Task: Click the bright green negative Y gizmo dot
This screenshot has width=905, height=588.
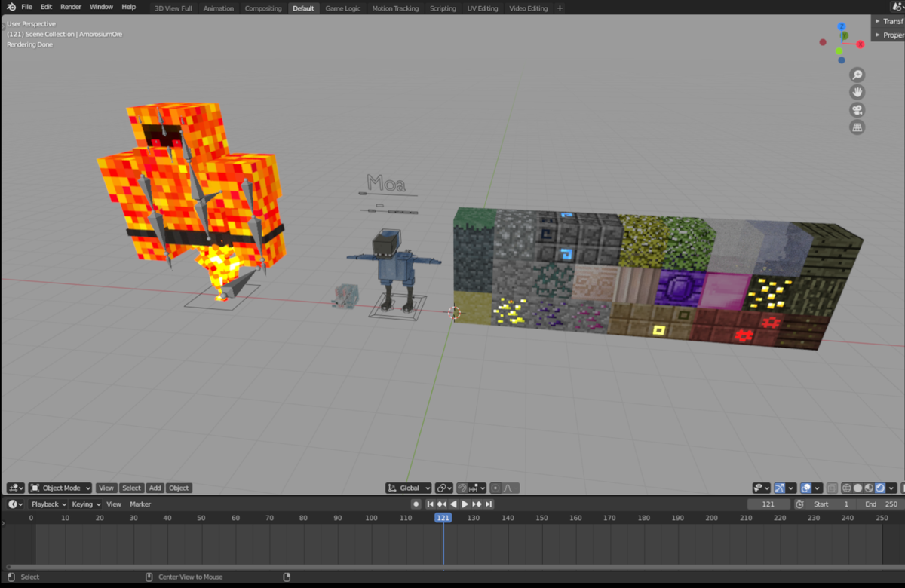Action: (x=840, y=51)
